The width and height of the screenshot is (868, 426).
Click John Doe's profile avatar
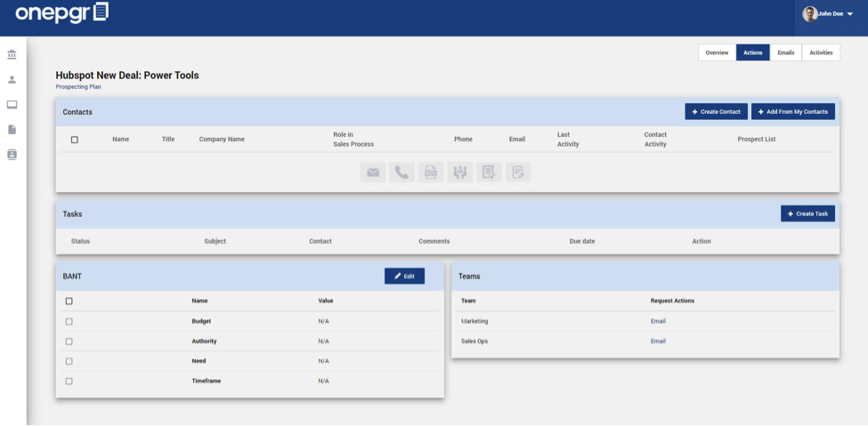click(x=810, y=14)
